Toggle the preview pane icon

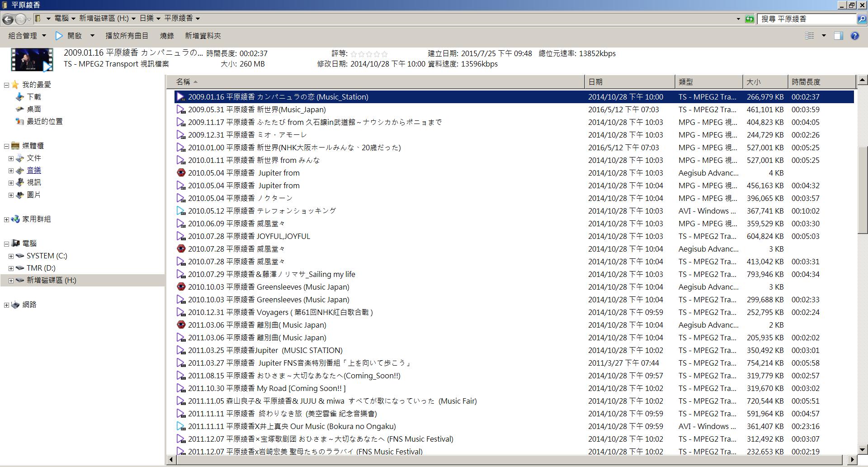839,36
